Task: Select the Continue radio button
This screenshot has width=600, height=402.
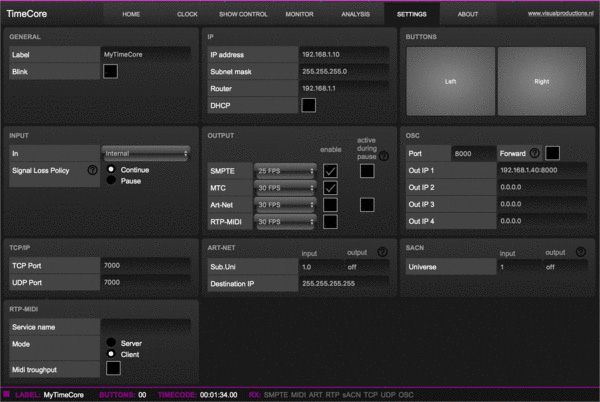Action: coord(111,169)
